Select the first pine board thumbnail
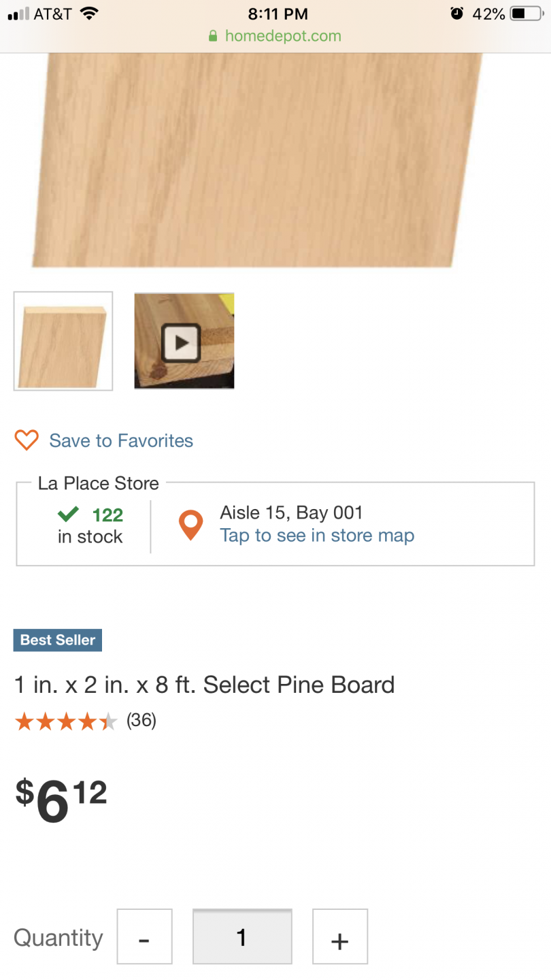Image resolution: width=551 pixels, height=980 pixels. coord(63,341)
